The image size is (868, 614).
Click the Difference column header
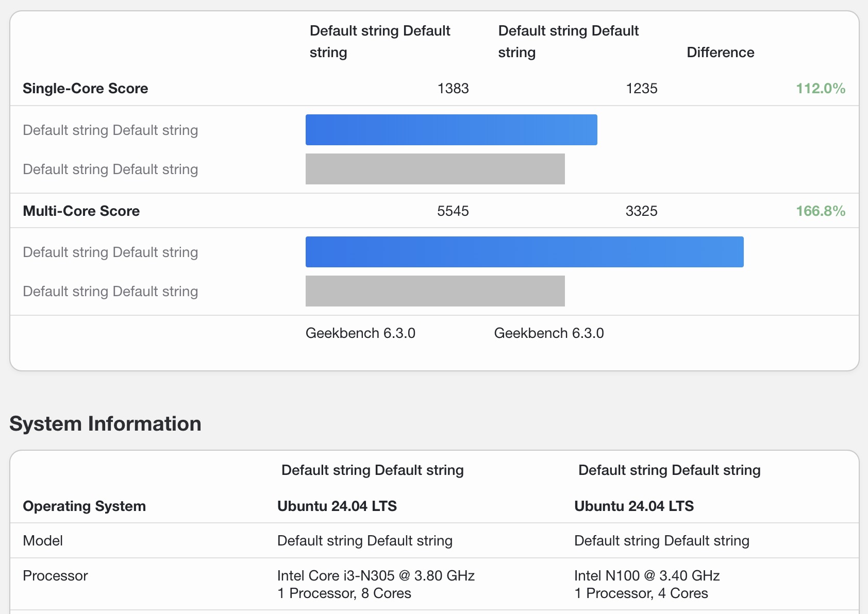coord(720,53)
